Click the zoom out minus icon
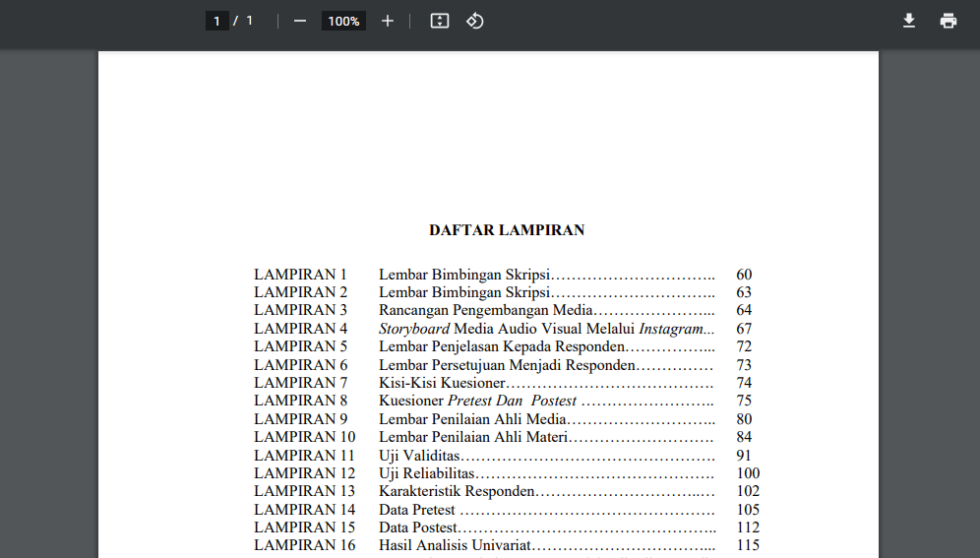980x558 pixels. coord(300,21)
